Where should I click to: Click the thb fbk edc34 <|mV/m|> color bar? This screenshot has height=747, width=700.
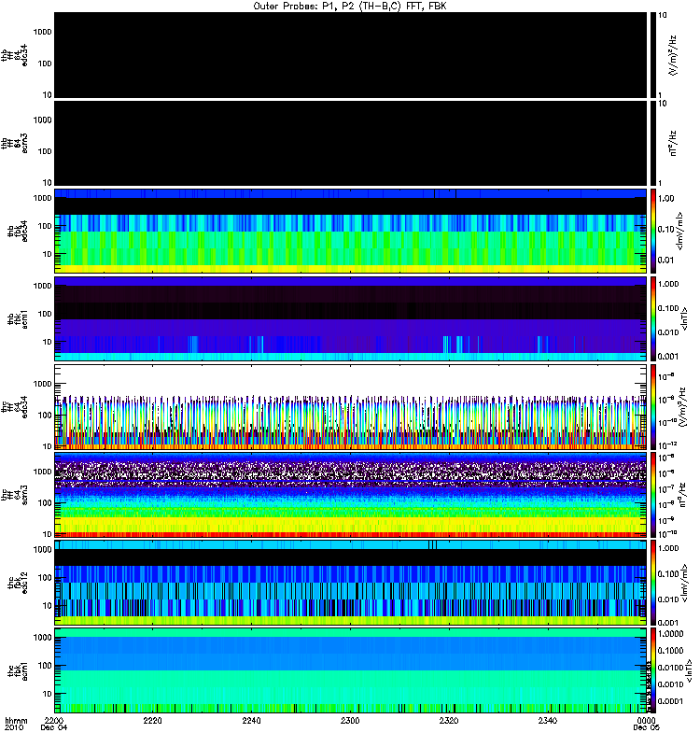(x=653, y=231)
